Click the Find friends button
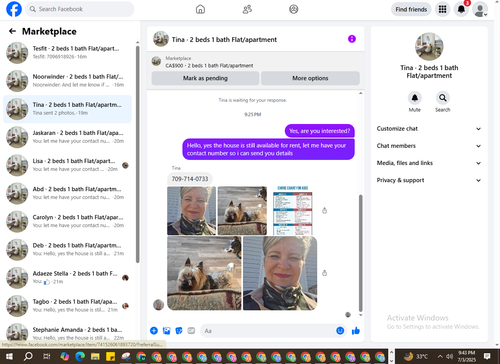500x364 pixels. coord(411,9)
